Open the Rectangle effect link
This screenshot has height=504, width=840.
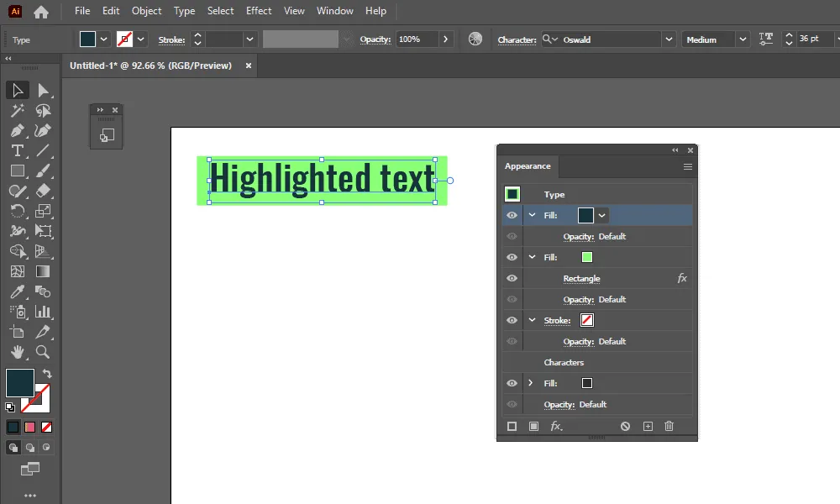tap(581, 279)
